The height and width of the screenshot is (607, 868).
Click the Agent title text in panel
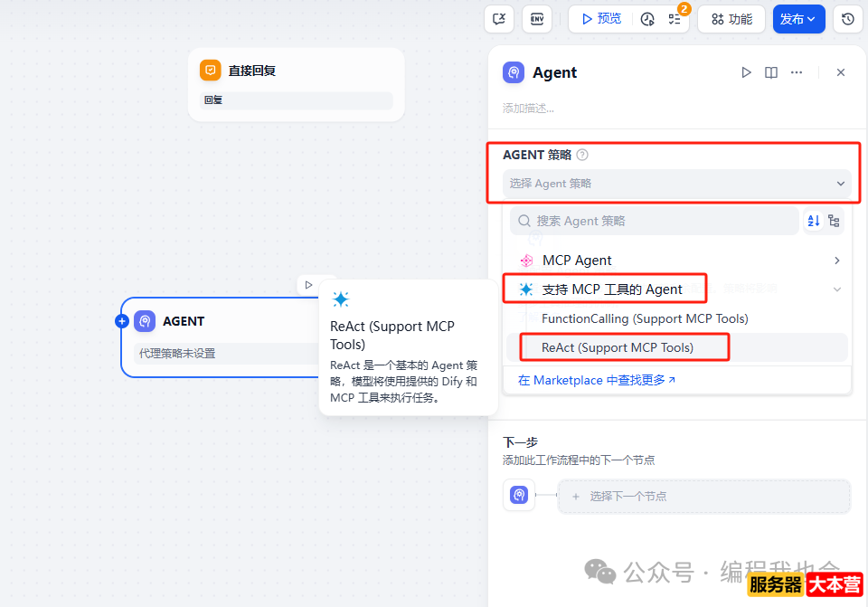click(x=554, y=72)
